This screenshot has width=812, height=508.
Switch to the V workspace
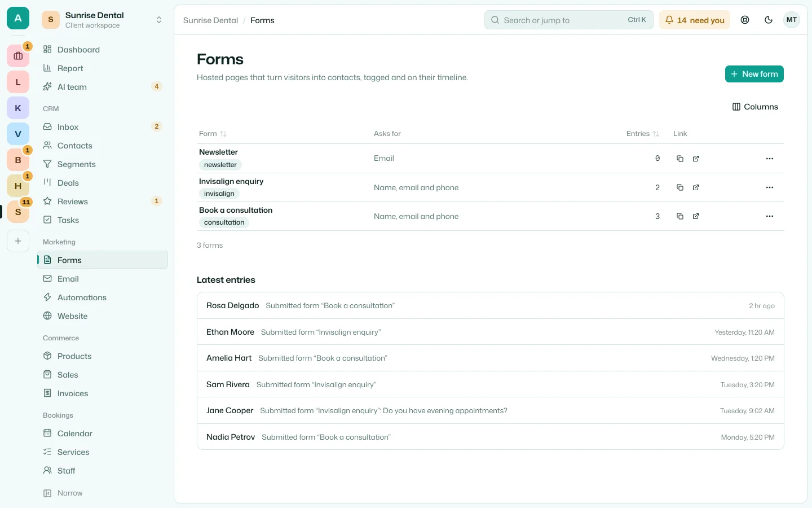pyautogui.click(x=18, y=134)
